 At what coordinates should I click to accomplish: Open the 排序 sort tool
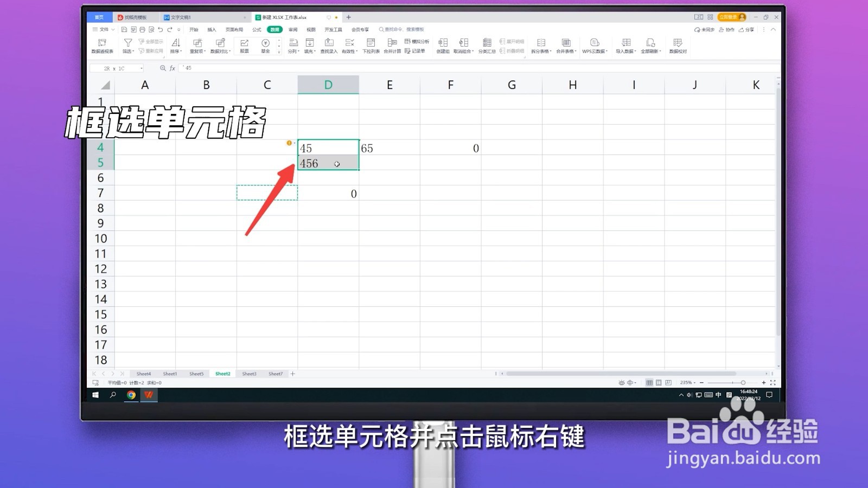click(x=176, y=46)
